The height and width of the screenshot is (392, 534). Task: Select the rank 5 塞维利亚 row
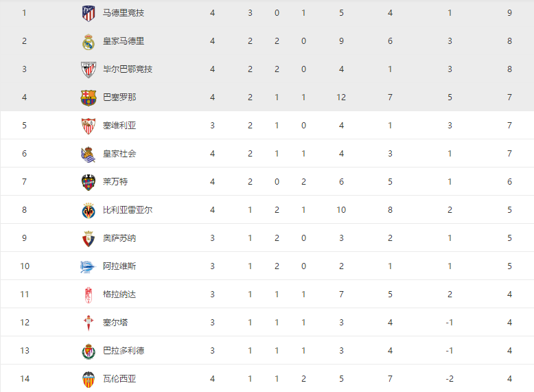[267, 126]
